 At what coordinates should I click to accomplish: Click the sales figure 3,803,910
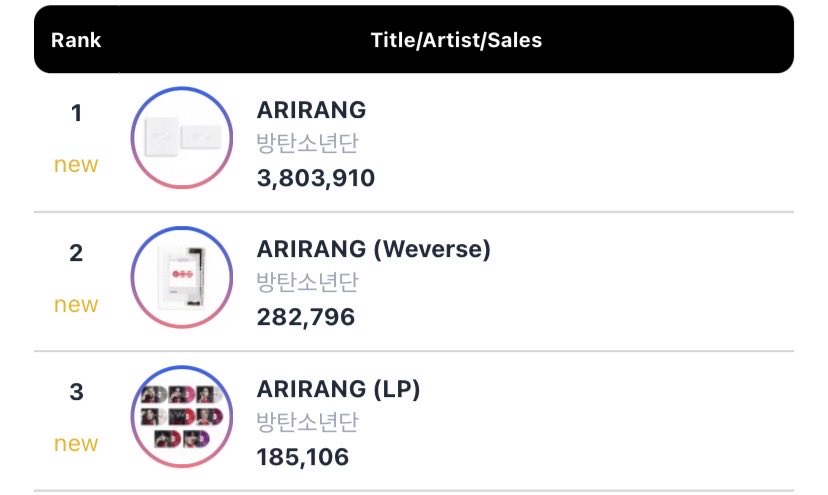coord(315,178)
